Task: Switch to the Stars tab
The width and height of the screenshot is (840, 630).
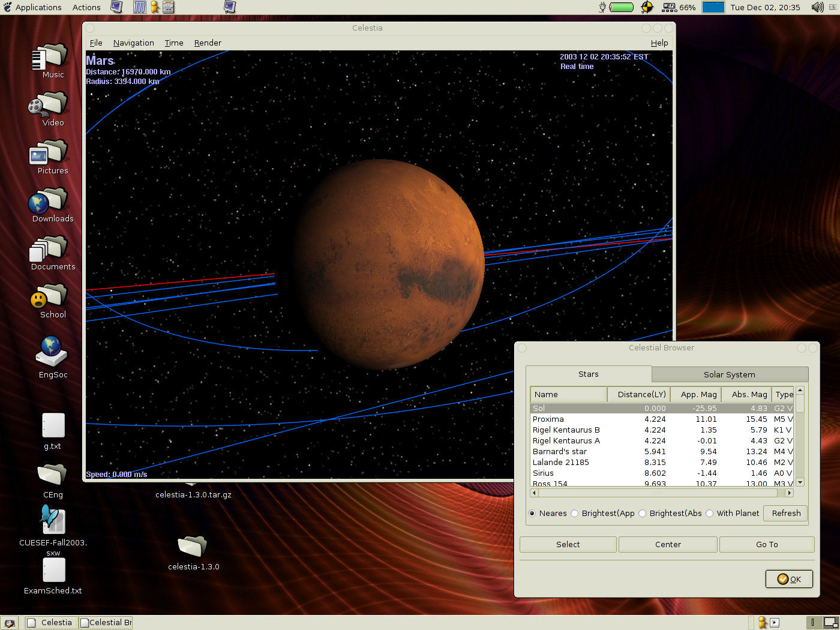Action: tap(589, 374)
